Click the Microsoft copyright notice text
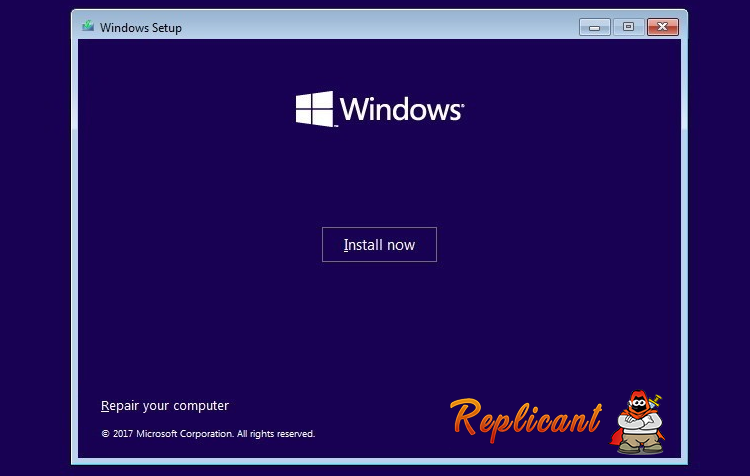 208,434
